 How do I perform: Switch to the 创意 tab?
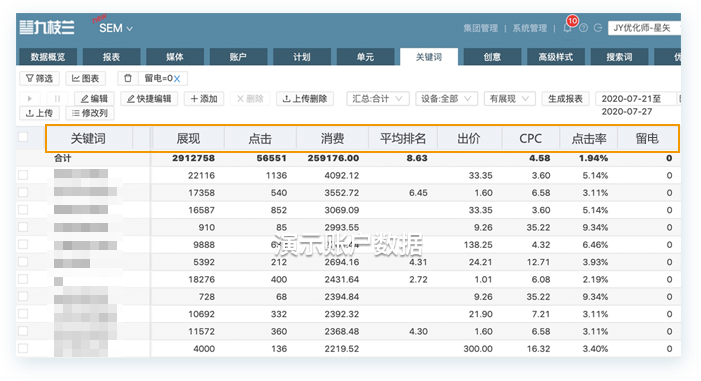pos(492,57)
